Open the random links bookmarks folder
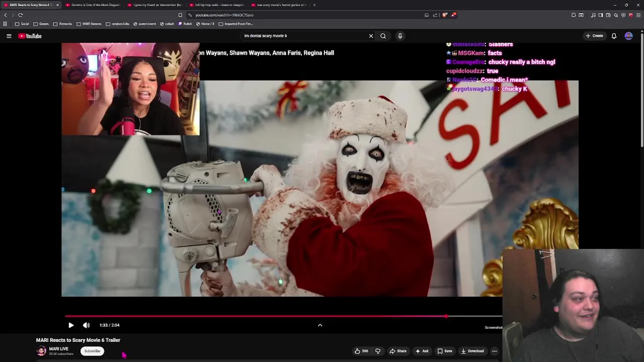 [117, 24]
